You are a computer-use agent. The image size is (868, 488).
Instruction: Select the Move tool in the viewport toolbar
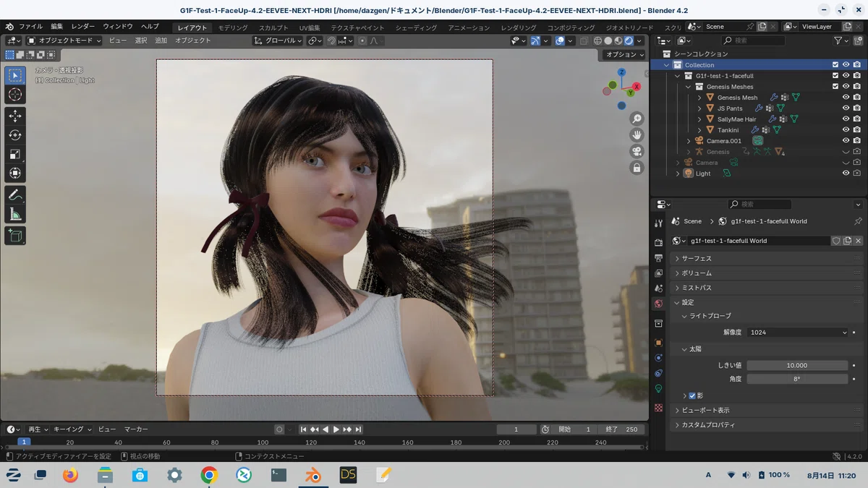click(15, 116)
